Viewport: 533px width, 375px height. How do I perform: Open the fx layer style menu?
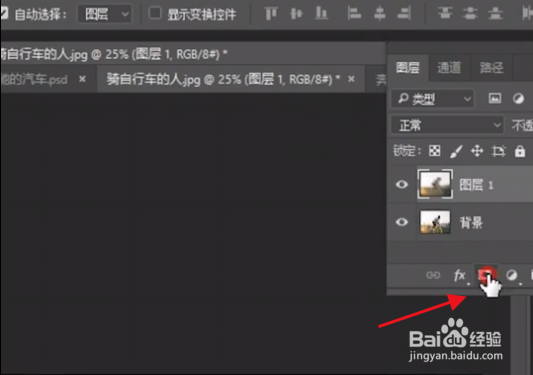pos(460,275)
